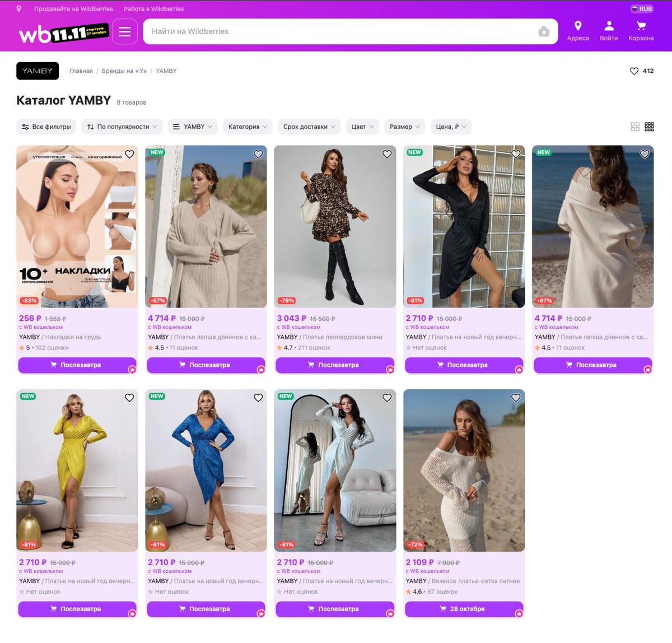Expand the Срок доставки filter dropdown
Screen dimensions: 672x643
[x=309, y=127]
